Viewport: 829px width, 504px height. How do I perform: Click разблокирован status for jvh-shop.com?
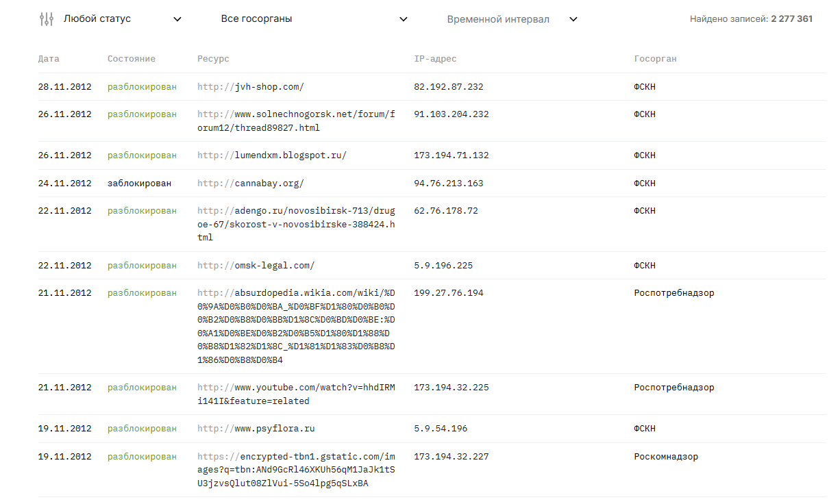(x=142, y=87)
